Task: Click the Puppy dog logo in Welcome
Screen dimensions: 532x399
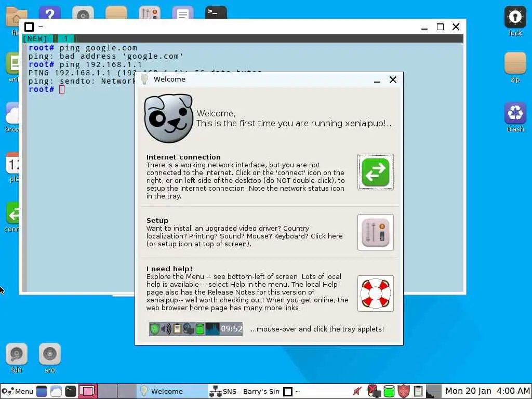Action: pos(169,118)
